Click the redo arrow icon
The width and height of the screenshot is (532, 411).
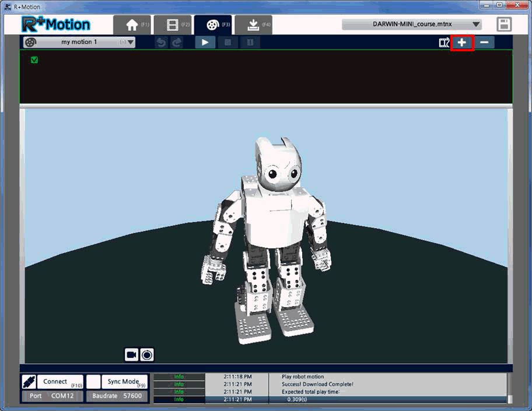[177, 43]
